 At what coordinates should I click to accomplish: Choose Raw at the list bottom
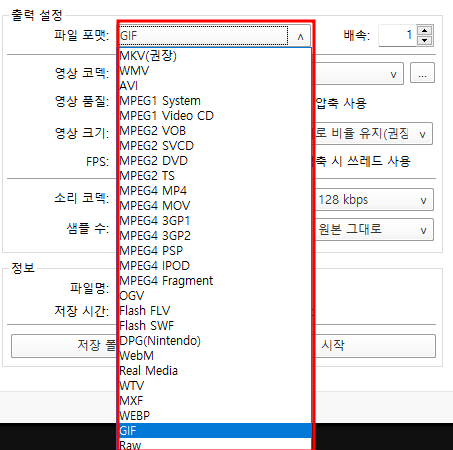(215, 445)
